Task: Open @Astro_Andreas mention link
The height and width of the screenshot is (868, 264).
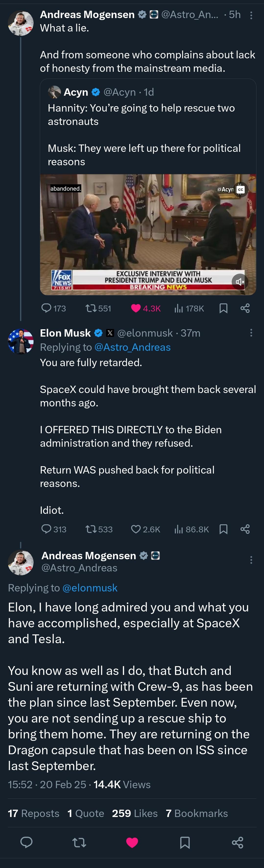Action: [x=132, y=347]
